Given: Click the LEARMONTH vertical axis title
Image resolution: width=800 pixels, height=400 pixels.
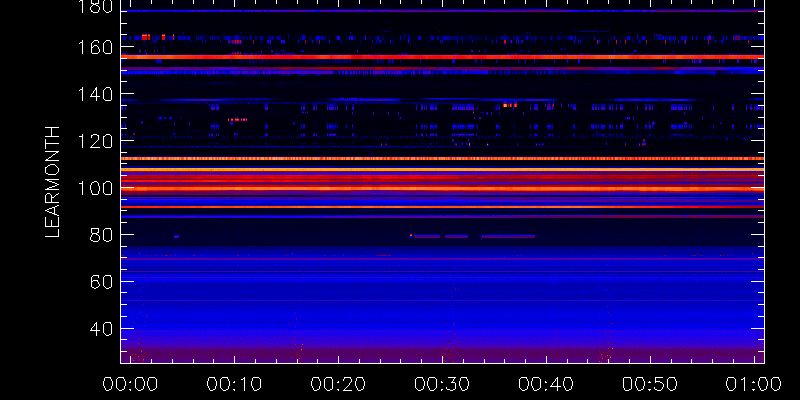Looking at the screenshot, I should click(x=53, y=182).
